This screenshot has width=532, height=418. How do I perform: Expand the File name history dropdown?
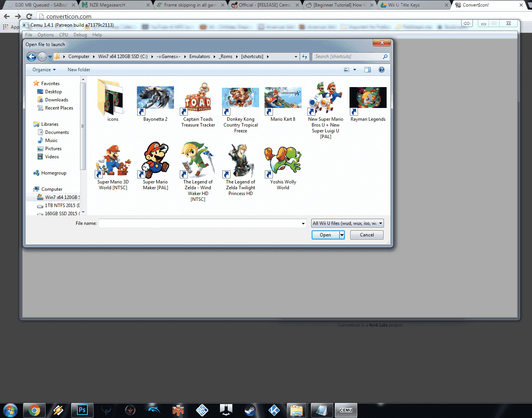pos(304,223)
